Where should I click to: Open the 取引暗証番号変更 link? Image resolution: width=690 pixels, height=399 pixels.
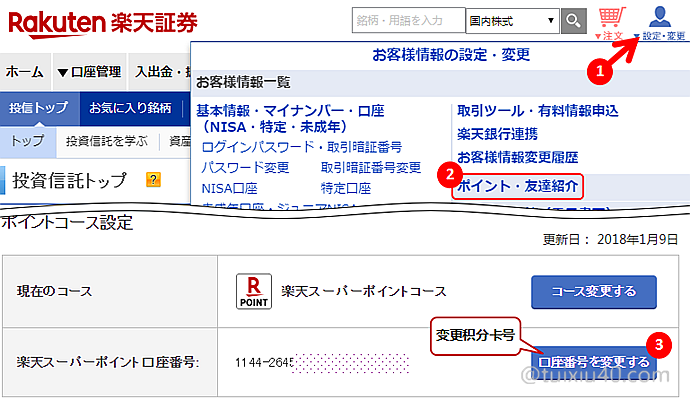click(x=371, y=168)
